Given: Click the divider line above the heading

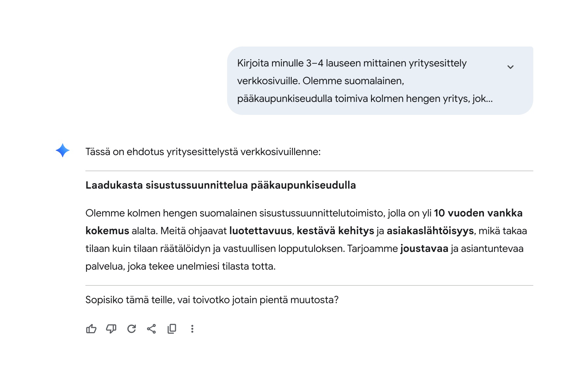Looking at the screenshot, I should point(309,171).
